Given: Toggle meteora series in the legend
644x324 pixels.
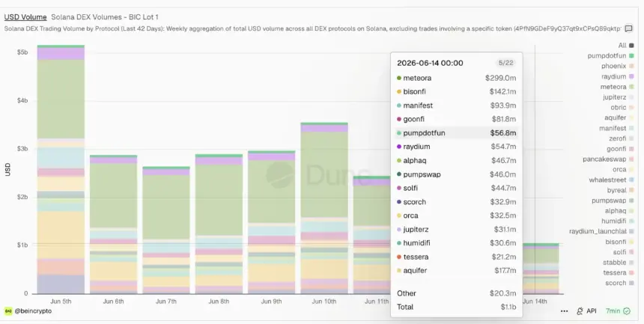Looking at the screenshot, I should tap(617, 87).
